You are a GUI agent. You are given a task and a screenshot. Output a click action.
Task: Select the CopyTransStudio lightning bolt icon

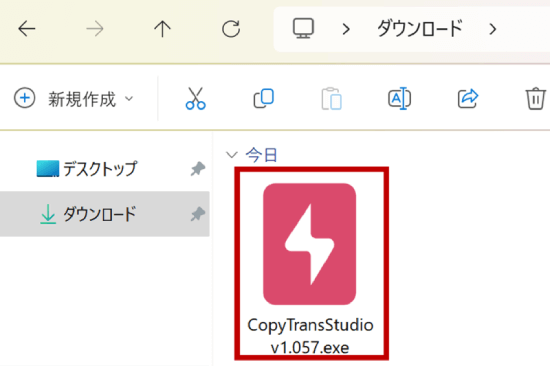[310, 244]
